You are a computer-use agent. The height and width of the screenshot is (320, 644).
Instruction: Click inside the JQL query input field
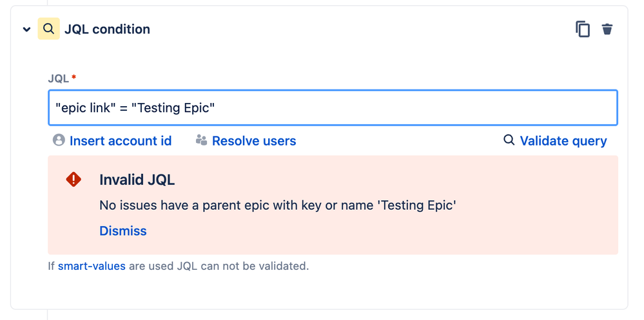(x=333, y=108)
